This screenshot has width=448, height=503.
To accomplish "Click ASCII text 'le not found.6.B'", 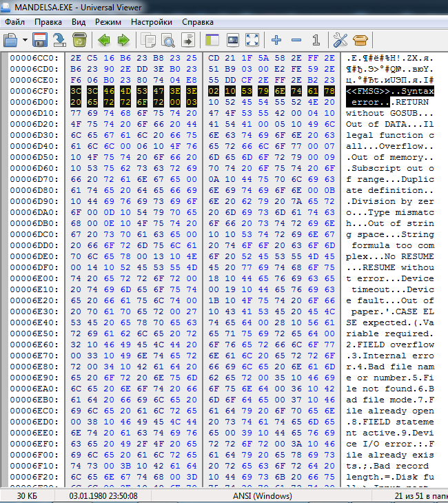I will 390,389.
